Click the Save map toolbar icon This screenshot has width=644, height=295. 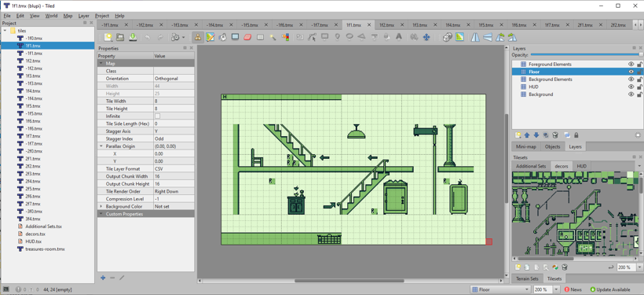tap(133, 38)
